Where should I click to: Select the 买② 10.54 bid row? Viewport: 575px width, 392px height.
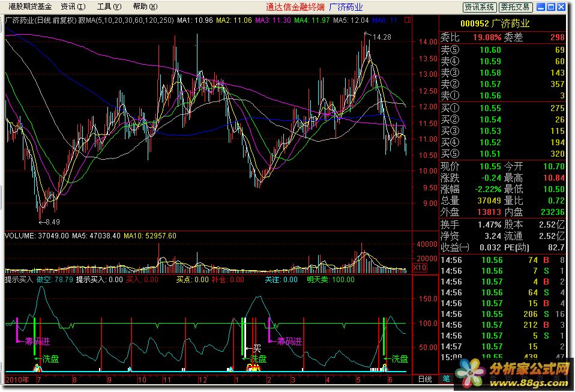[502, 119]
